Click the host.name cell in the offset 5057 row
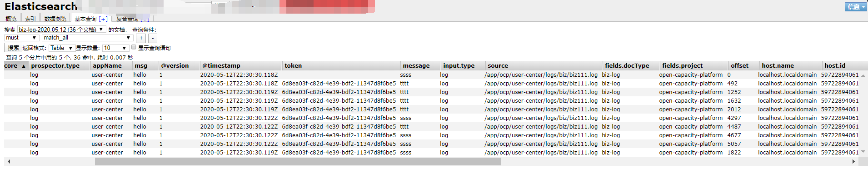The width and height of the screenshot is (868, 179). pos(788,144)
